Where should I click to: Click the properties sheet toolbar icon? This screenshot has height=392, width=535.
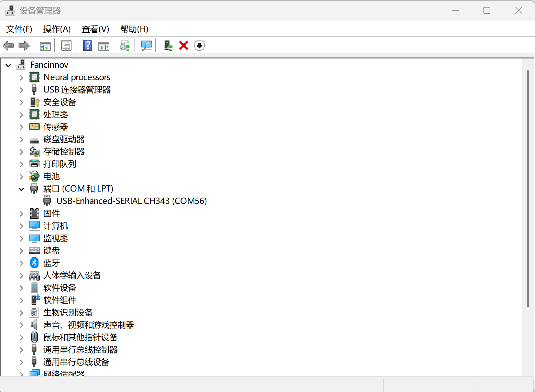pos(66,45)
